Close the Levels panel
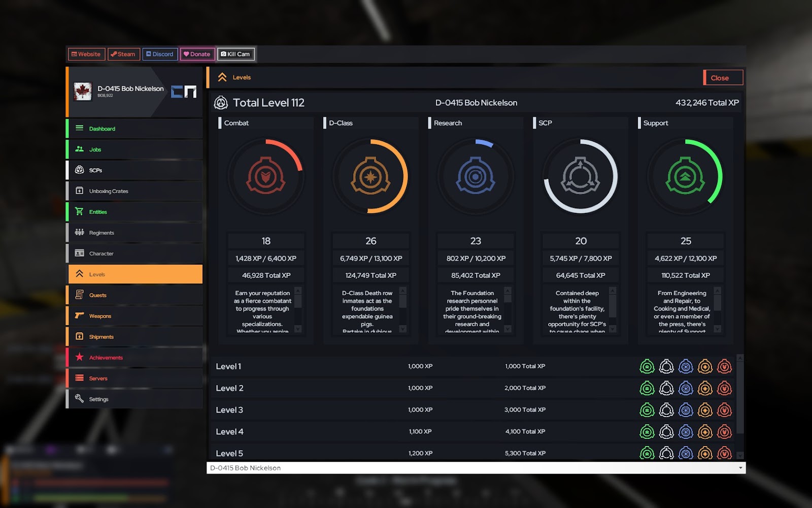 click(x=723, y=78)
